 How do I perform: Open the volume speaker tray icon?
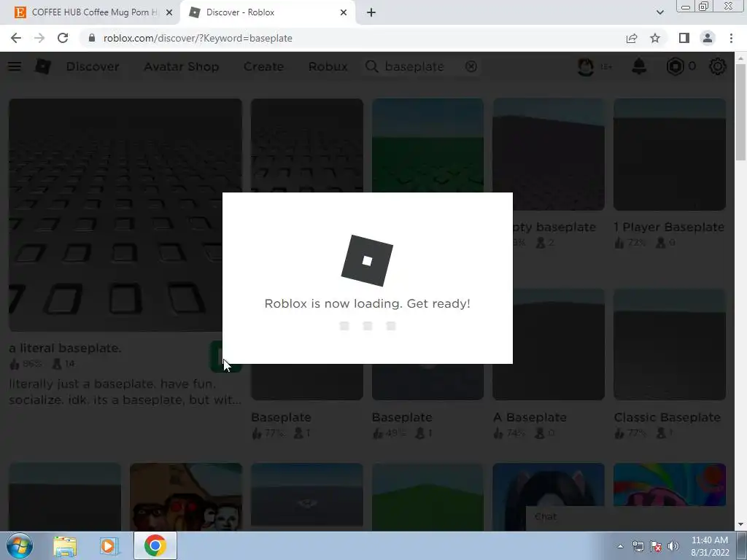point(673,546)
